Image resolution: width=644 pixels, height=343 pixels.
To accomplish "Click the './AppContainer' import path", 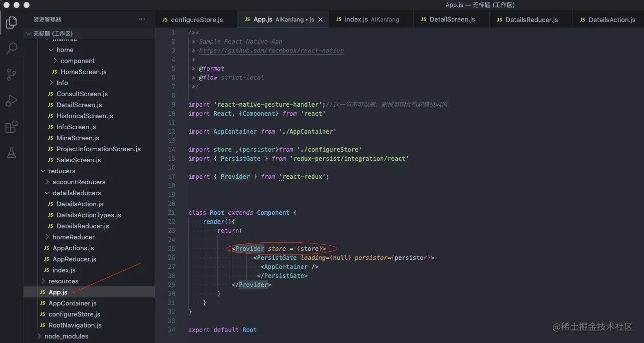I will pyautogui.click(x=307, y=132).
